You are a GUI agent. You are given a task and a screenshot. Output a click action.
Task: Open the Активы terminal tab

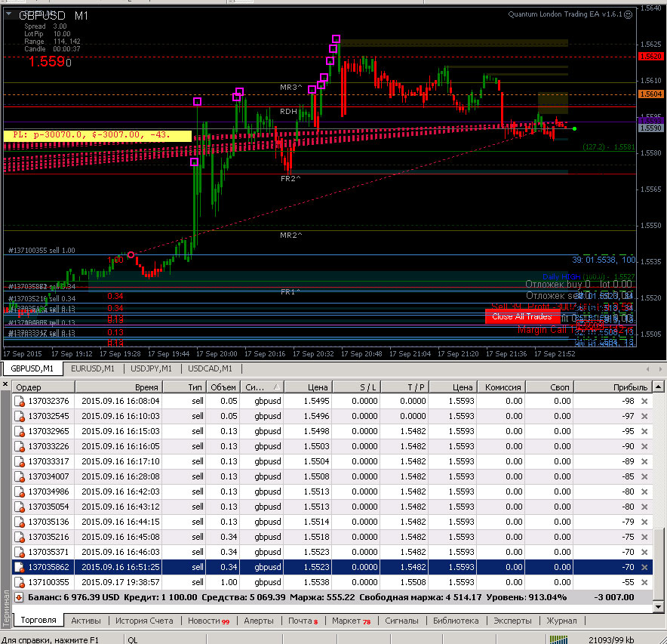tap(86, 621)
